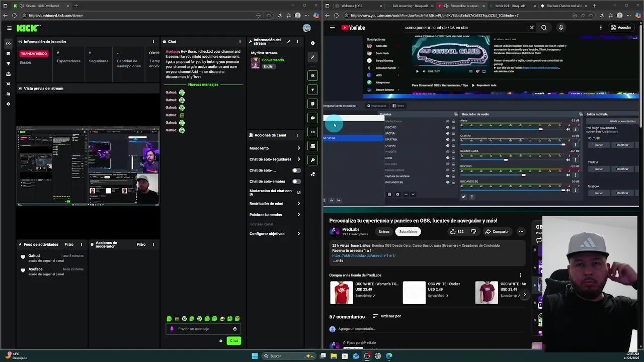The height and width of the screenshot is (362, 644).
Task: Open the Chat panel three-dot menu
Action: 240,42
